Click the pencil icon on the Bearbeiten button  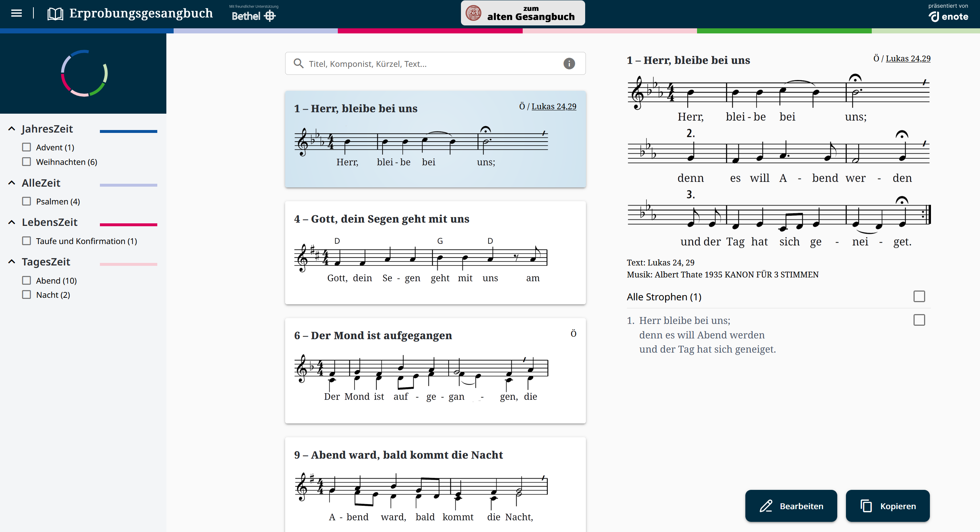point(766,506)
